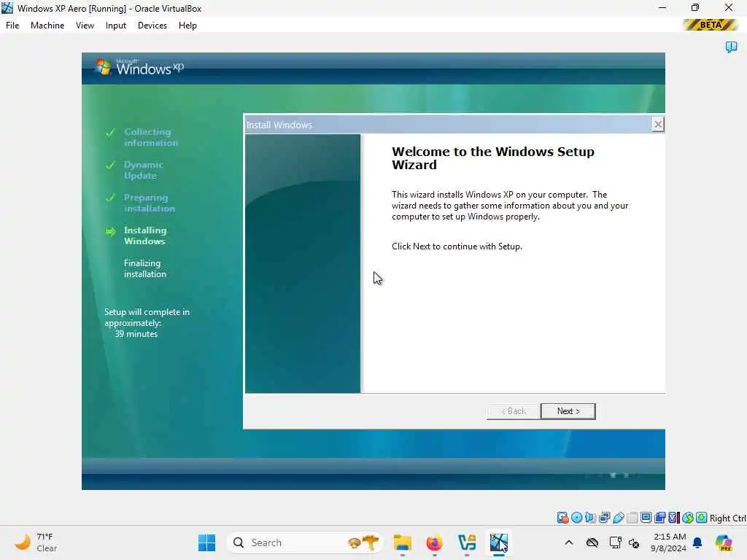This screenshot has height=560, width=747.
Task: Click the "Finalizing installation" setup step
Action: (x=145, y=268)
